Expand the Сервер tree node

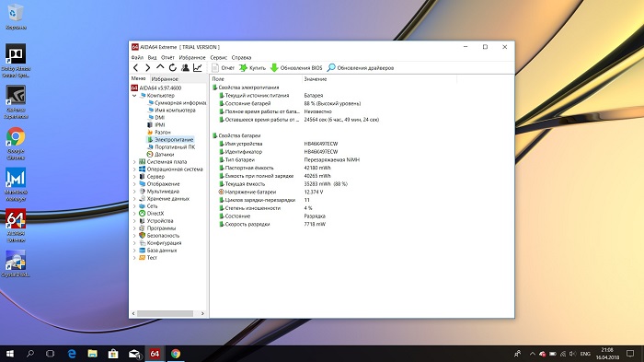click(x=134, y=177)
